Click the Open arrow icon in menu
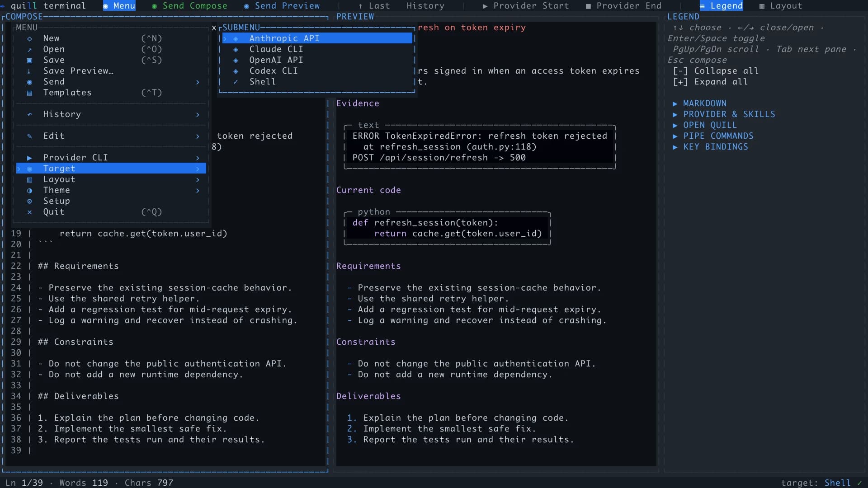Viewport: 868px width, 488px height. (x=29, y=49)
